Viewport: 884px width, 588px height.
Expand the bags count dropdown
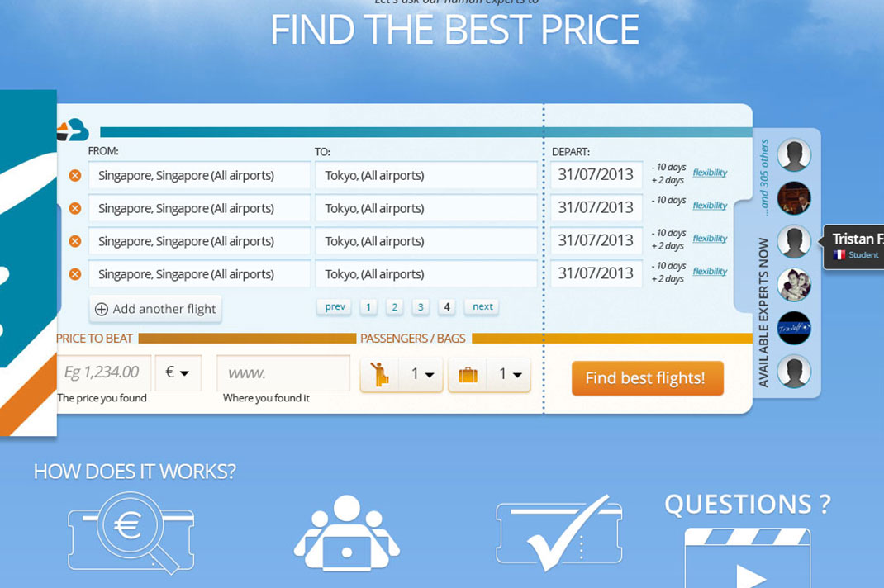click(x=510, y=374)
